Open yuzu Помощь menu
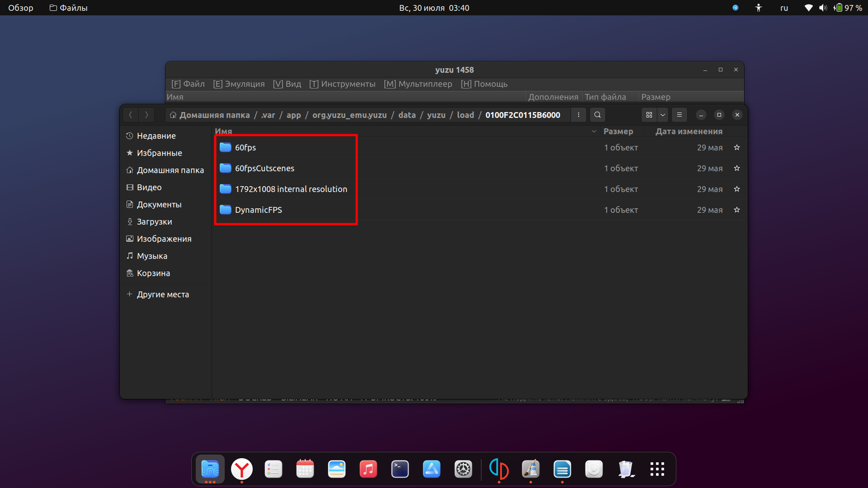This screenshot has width=868, height=488. click(484, 84)
